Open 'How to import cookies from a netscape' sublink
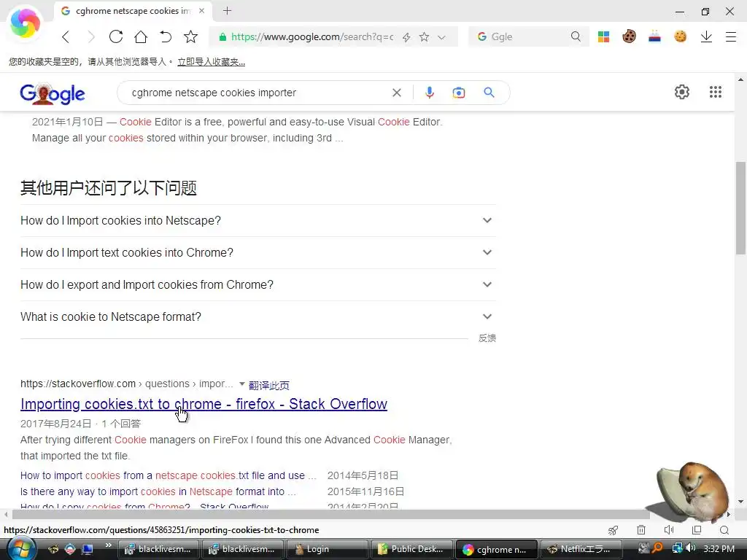The width and height of the screenshot is (747, 560). pos(169,475)
